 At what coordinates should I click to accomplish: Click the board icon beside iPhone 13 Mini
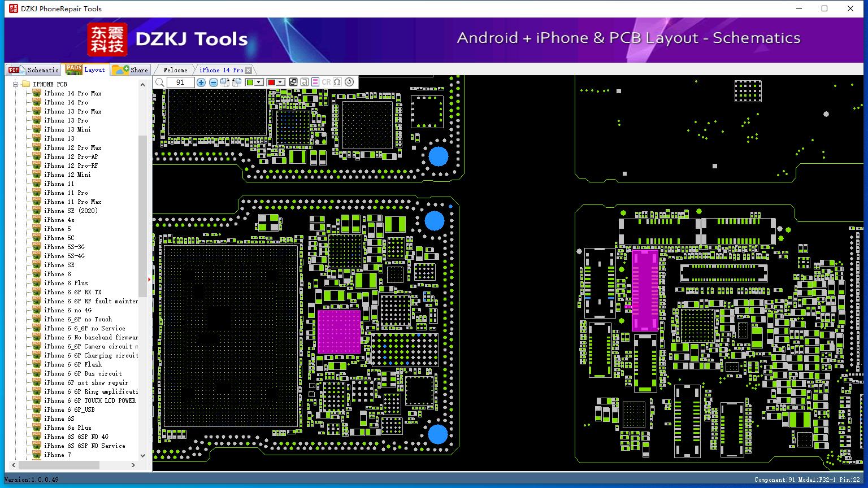tap(37, 129)
